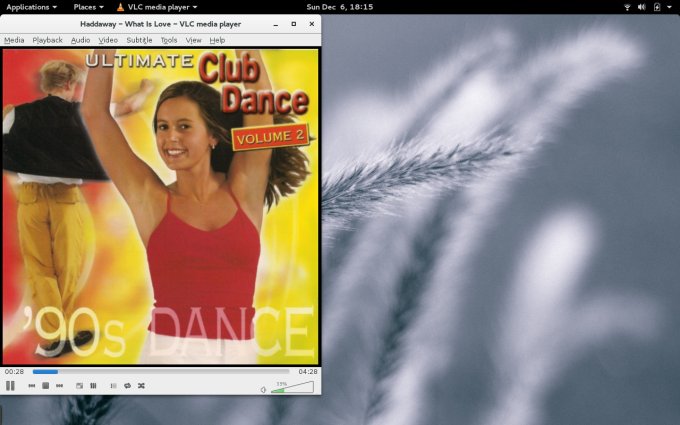Seek along the playback progress bar
This screenshot has width=680, height=425.
161,372
